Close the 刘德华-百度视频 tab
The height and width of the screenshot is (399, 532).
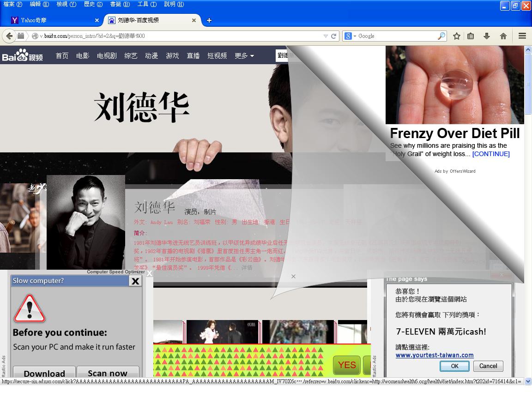(194, 20)
